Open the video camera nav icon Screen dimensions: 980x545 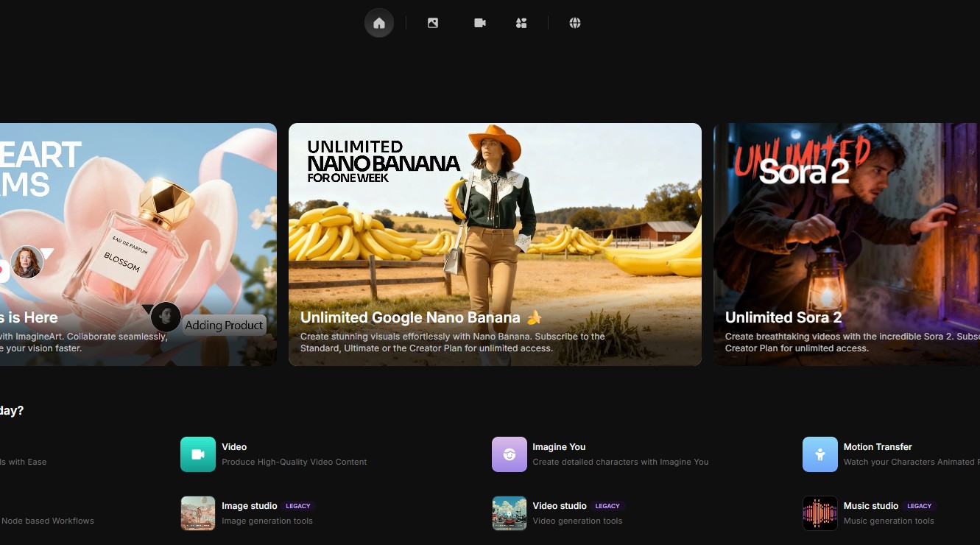(x=480, y=23)
